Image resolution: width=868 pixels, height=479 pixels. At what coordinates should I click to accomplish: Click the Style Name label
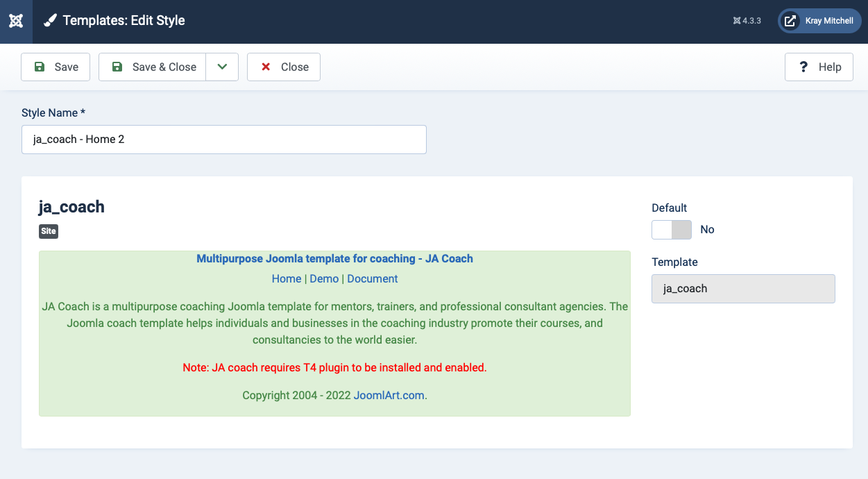pos(53,112)
